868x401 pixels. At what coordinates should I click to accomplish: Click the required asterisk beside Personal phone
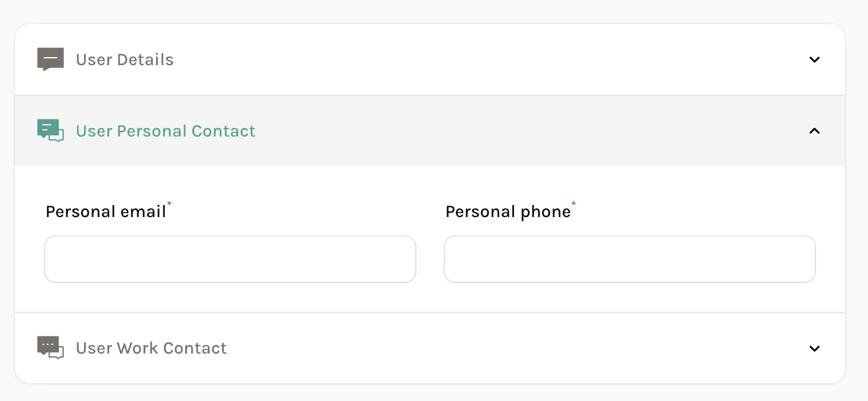coord(574,204)
